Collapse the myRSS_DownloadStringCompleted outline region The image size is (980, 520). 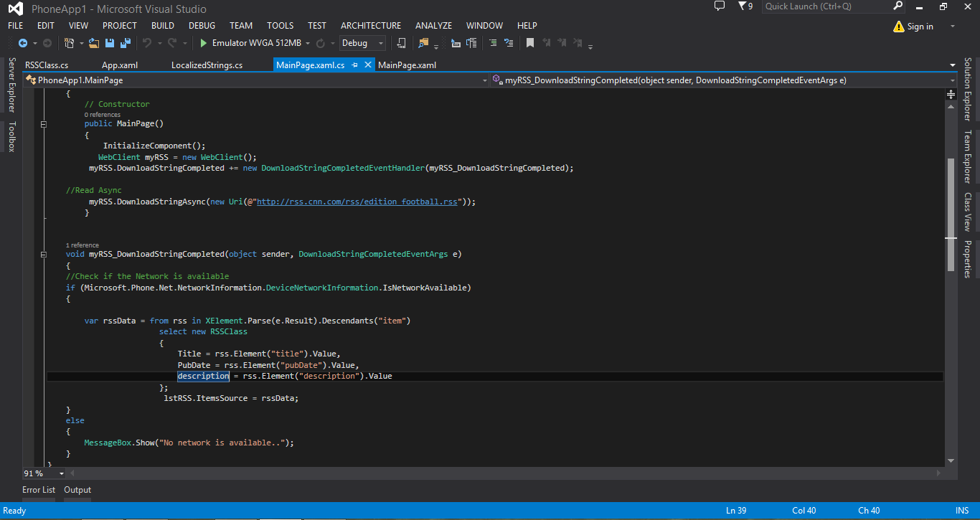(x=44, y=255)
